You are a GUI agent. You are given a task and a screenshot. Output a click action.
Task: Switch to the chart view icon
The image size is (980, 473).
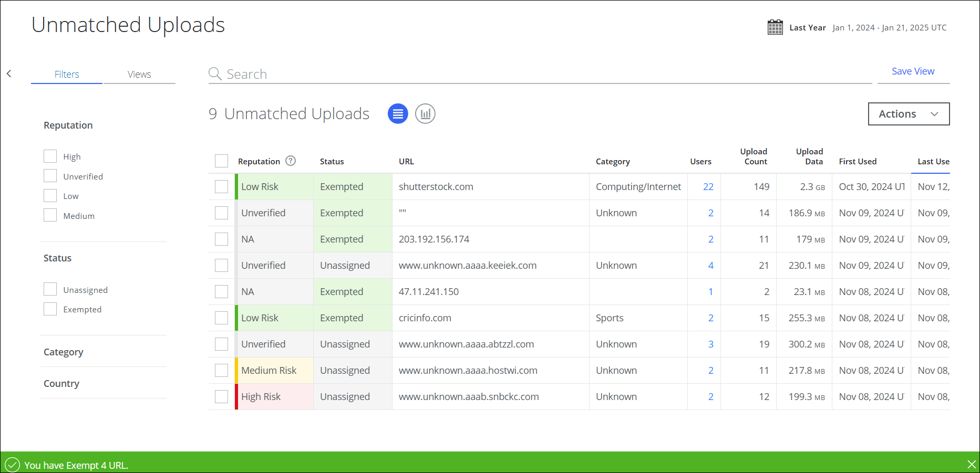point(425,113)
